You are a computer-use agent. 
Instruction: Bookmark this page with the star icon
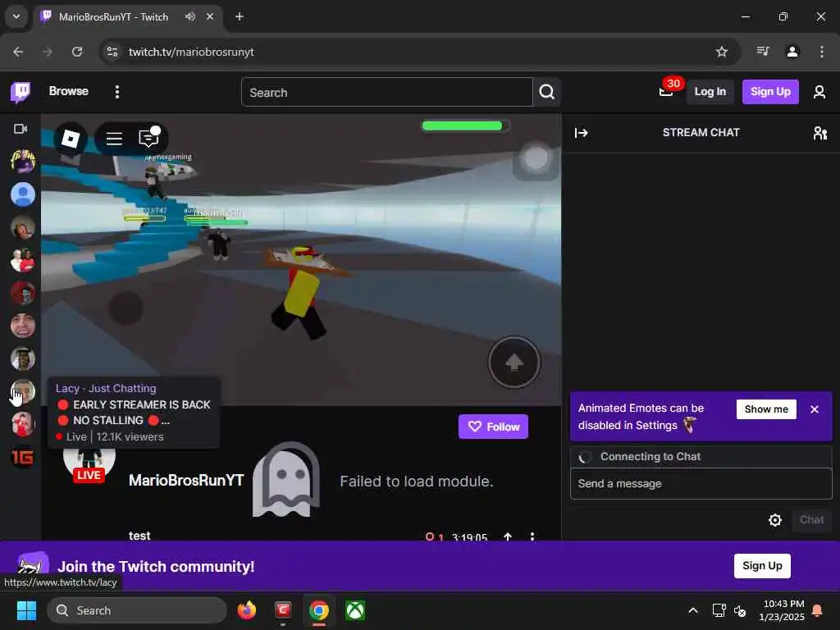pyautogui.click(x=722, y=52)
